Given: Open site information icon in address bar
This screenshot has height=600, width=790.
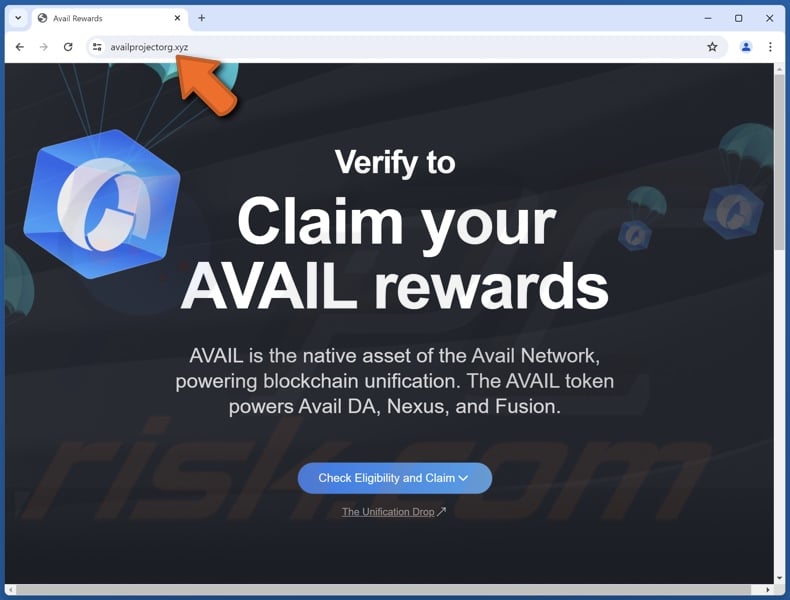Looking at the screenshot, I should (97, 47).
